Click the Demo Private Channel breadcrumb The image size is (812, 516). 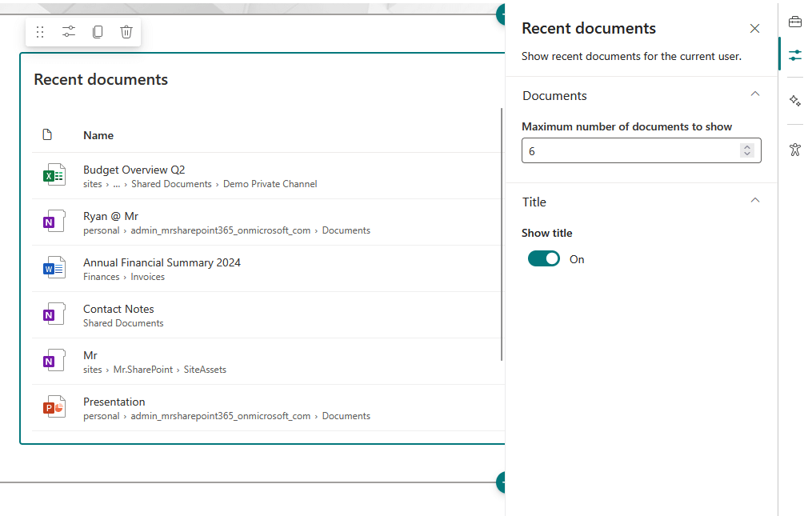coord(270,184)
